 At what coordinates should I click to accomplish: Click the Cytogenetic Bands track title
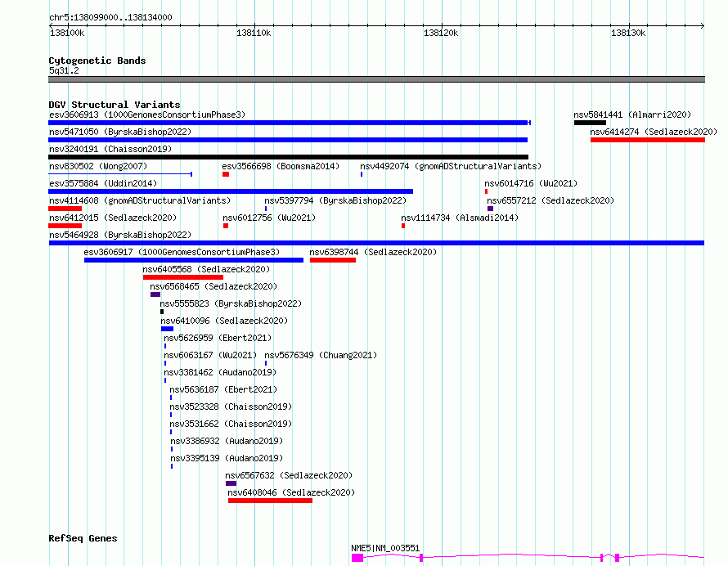click(97, 61)
